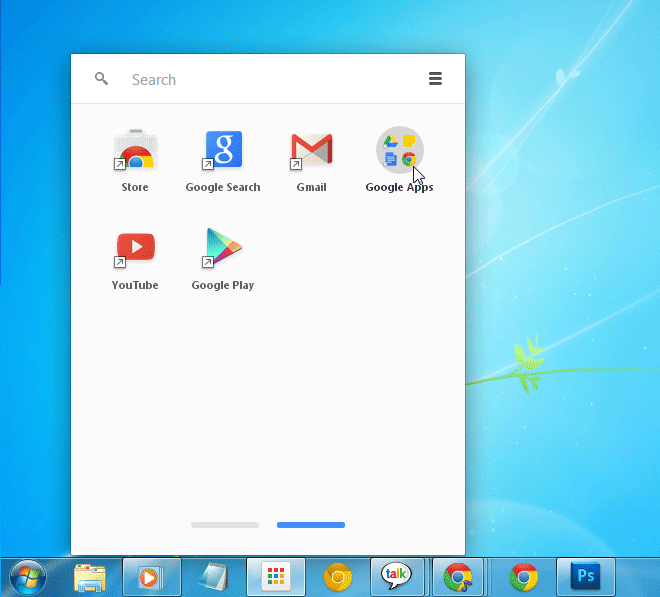Image resolution: width=660 pixels, height=597 pixels.
Task: Switch to the first launcher page
Action: pyautogui.click(x=225, y=525)
